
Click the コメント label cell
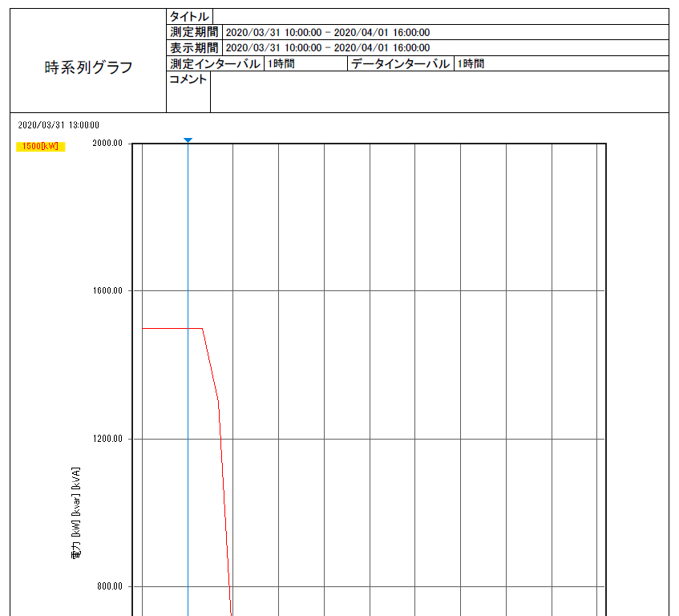tap(188, 79)
